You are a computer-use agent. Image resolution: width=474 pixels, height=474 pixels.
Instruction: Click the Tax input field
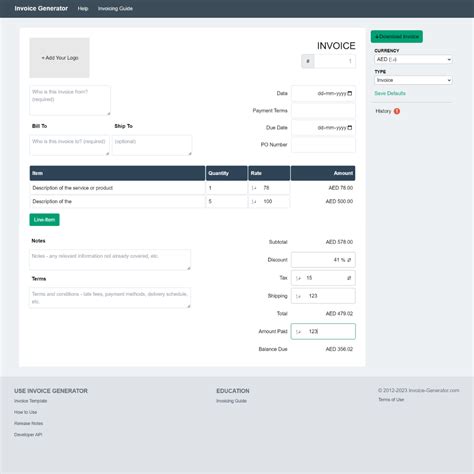pos(323,278)
